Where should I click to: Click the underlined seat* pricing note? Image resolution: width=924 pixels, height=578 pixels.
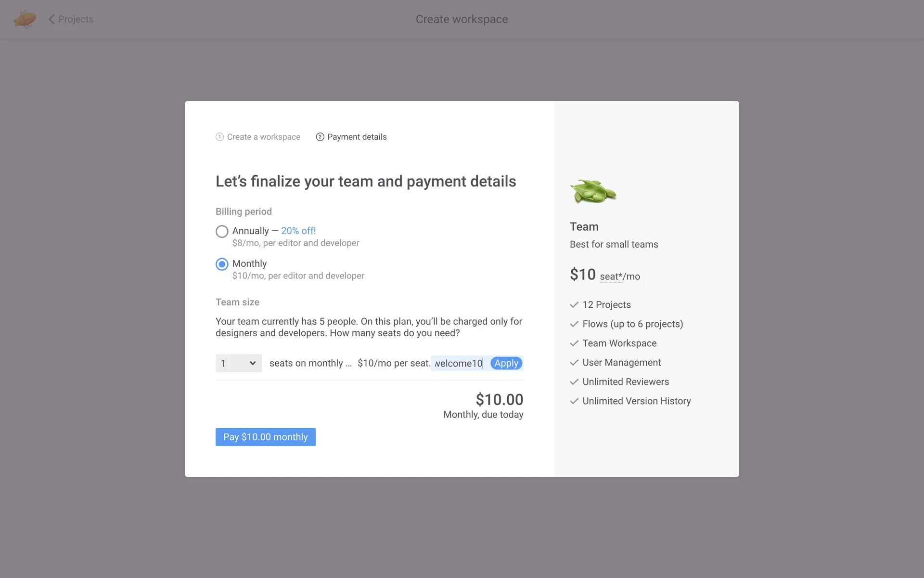point(611,276)
